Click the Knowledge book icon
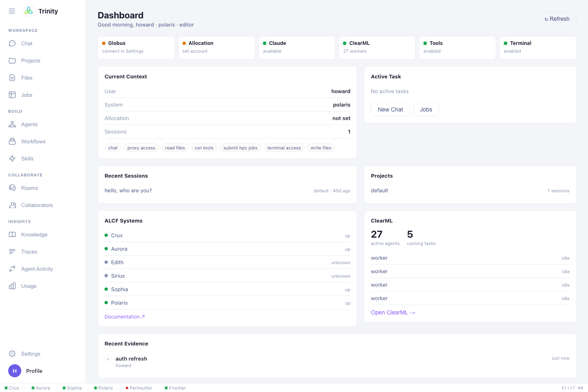Image resolution: width=588 pixels, height=392 pixels. click(12, 234)
